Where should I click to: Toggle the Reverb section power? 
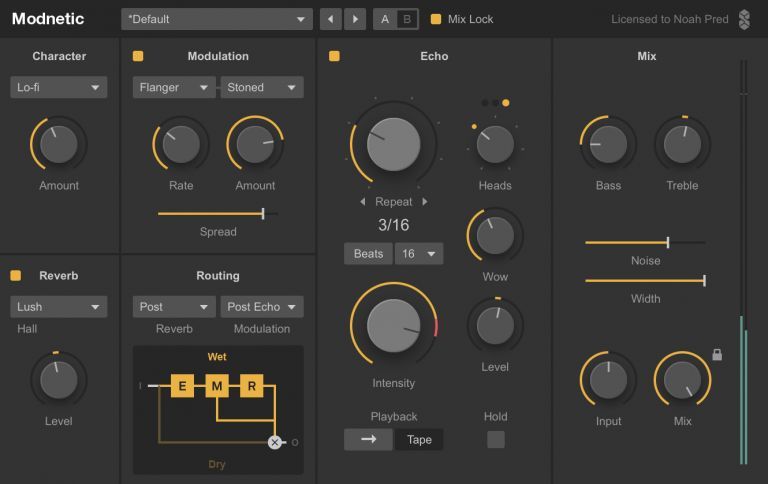[15, 275]
